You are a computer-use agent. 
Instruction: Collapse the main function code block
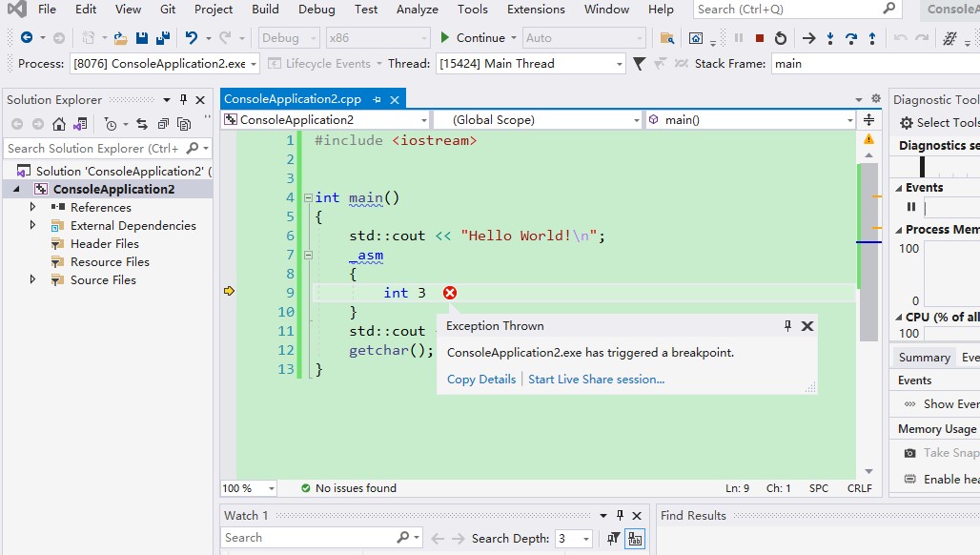(x=308, y=197)
